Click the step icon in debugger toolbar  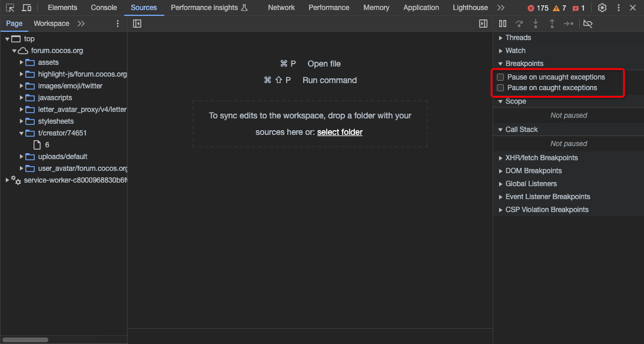point(569,24)
